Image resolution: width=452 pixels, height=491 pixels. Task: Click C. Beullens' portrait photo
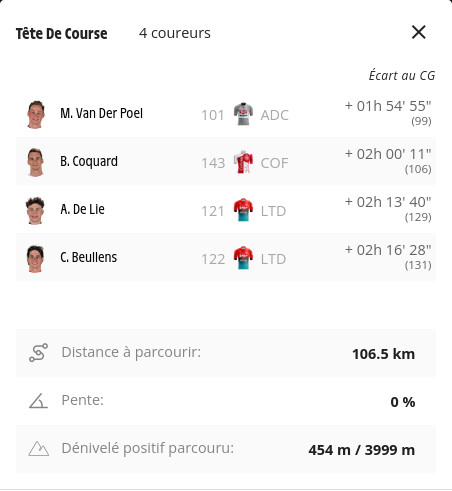35,258
